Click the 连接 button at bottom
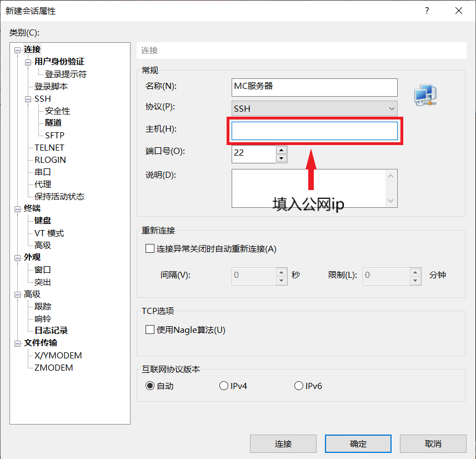The width and height of the screenshot is (476, 459). (x=283, y=444)
